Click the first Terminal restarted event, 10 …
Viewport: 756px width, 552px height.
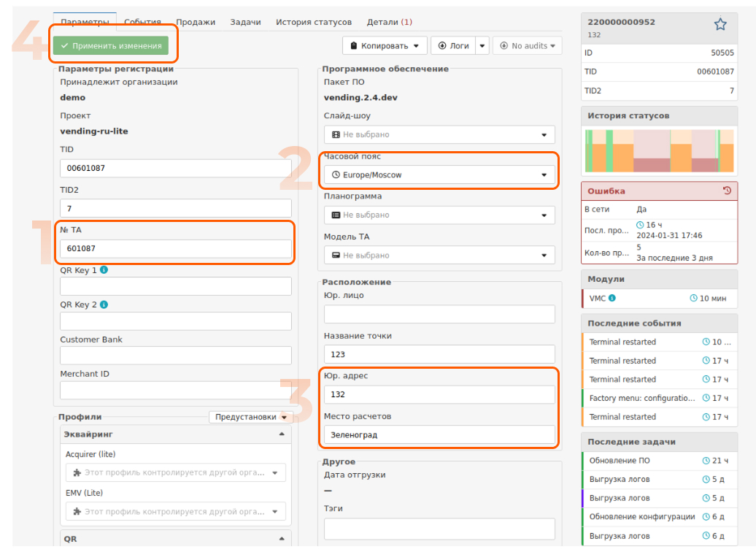pos(660,342)
